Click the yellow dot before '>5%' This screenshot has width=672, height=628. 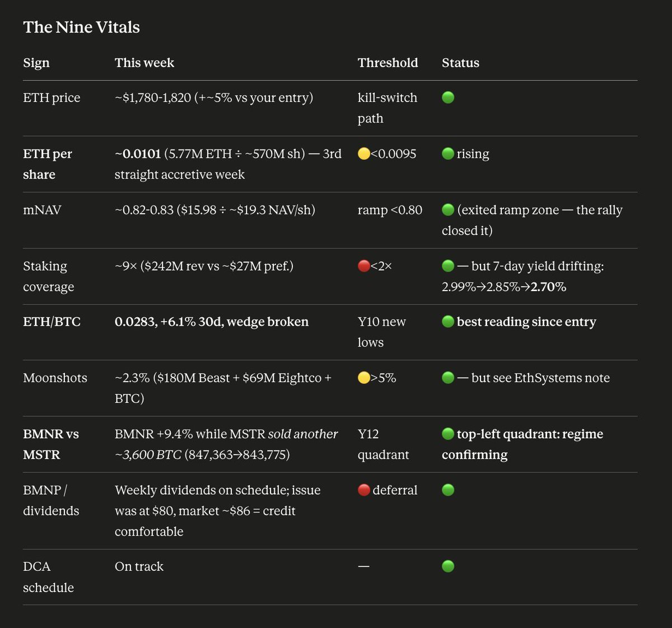coord(364,378)
